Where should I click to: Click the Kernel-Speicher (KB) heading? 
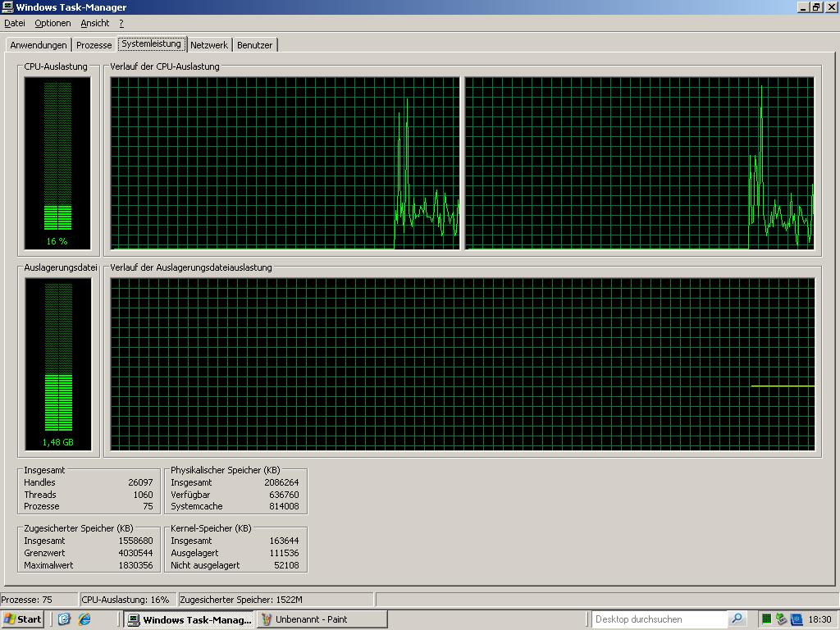[x=211, y=528]
